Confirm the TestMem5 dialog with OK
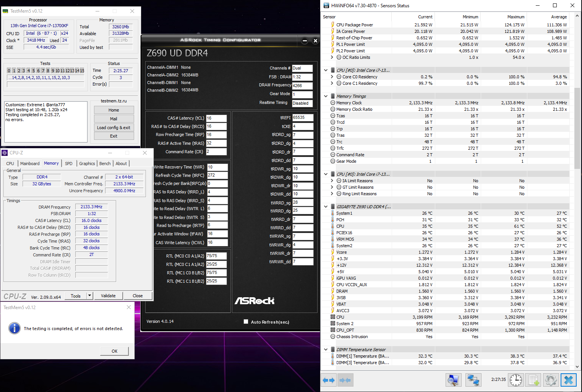Viewport: 582px width, 392px height. click(x=115, y=351)
